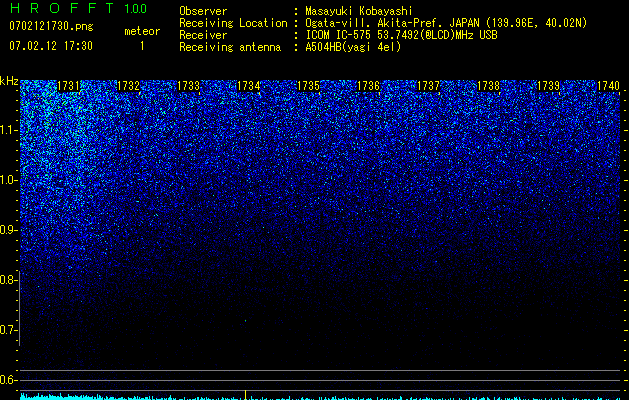Click the A504HB(yagi 4el) antenna value
The image size is (629, 400).
point(353,47)
